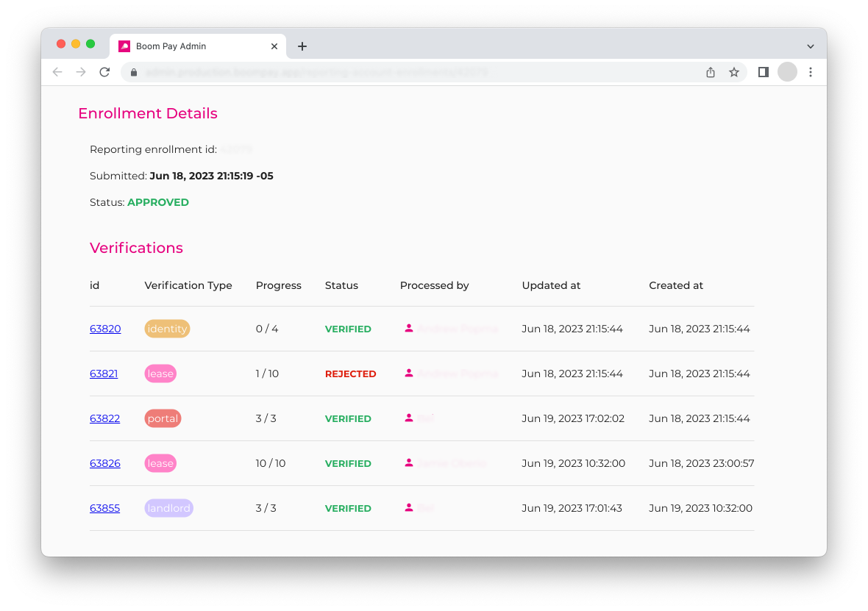The width and height of the screenshot is (868, 611).
Task: Click the identity verification type badge
Action: coord(167,329)
